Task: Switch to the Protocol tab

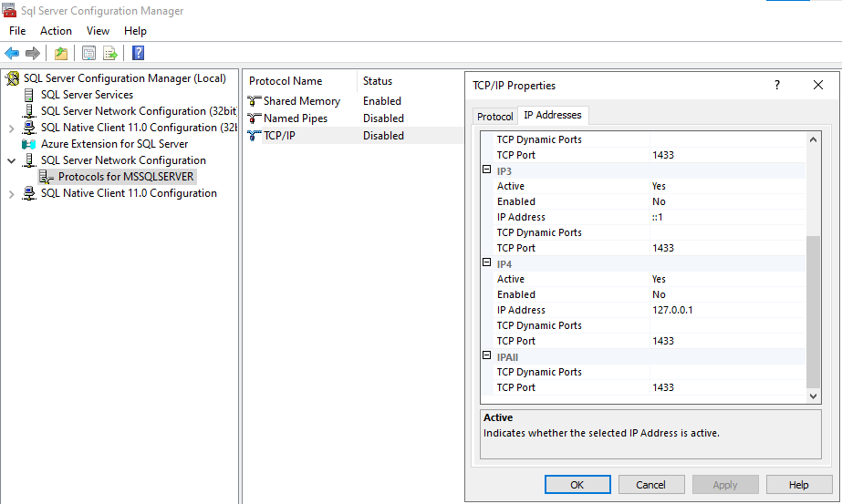Action: [x=495, y=117]
